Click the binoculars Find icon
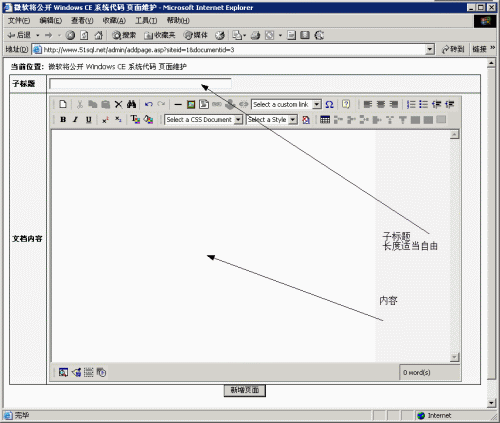 pyautogui.click(x=131, y=104)
